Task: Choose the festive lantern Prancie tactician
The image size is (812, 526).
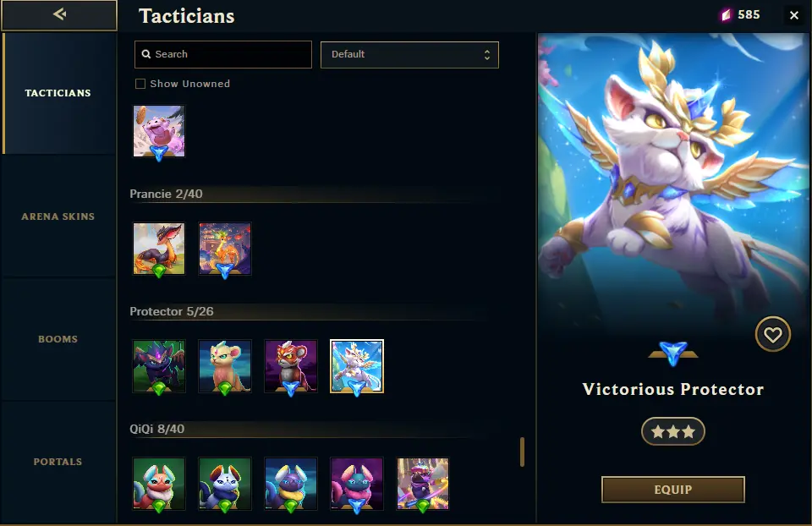Action: [x=225, y=249]
